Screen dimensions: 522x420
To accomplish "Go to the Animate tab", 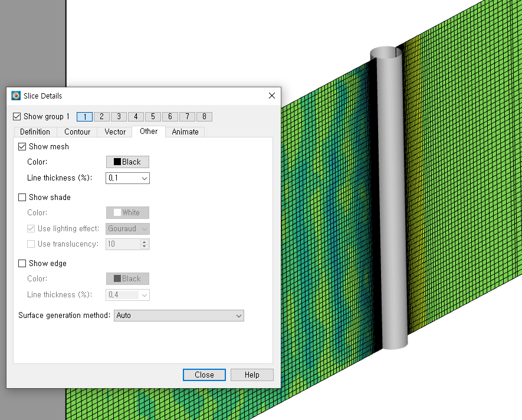I will [x=185, y=132].
